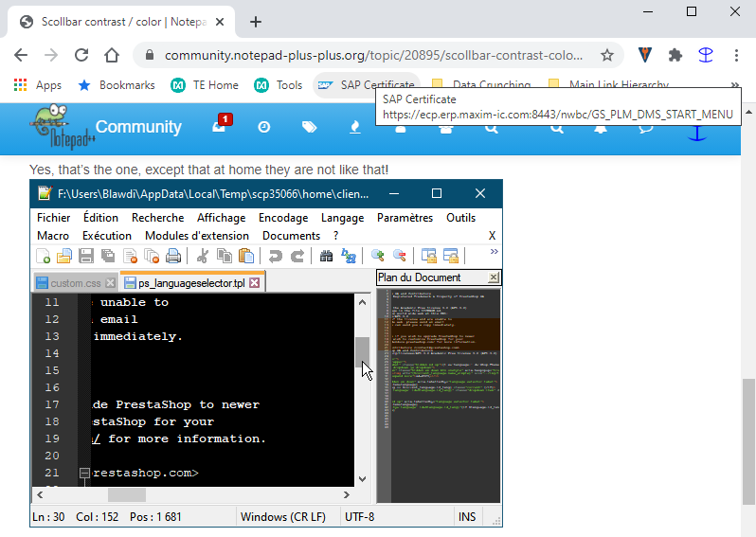Click the Synchronize horizontal scrolling icon
Image resolution: width=756 pixels, height=537 pixels.
451,256
